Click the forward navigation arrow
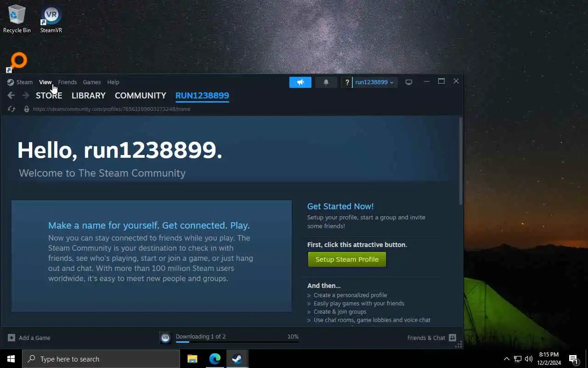Image resolution: width=588 pixels, height=368 pixels. point(26,96)
